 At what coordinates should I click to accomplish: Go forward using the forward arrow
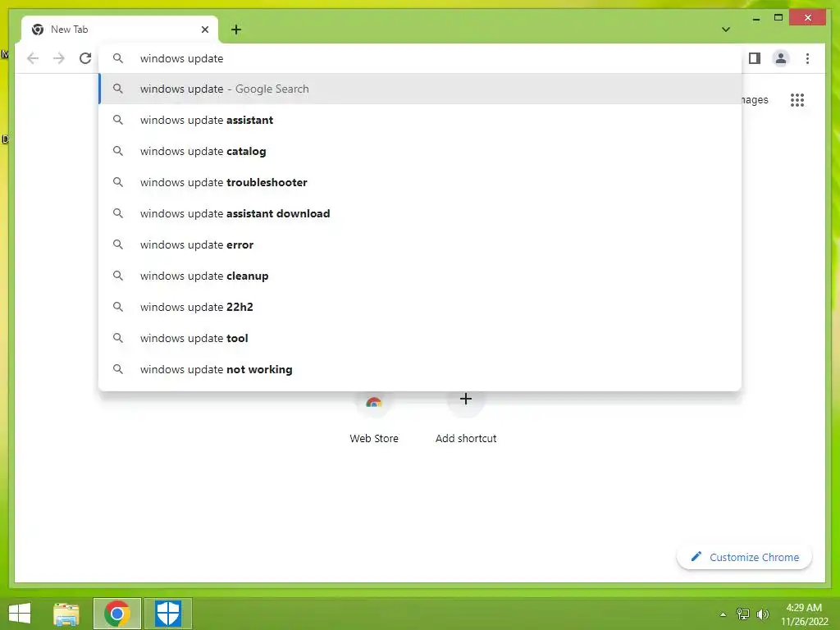click(x=59, y=58)
